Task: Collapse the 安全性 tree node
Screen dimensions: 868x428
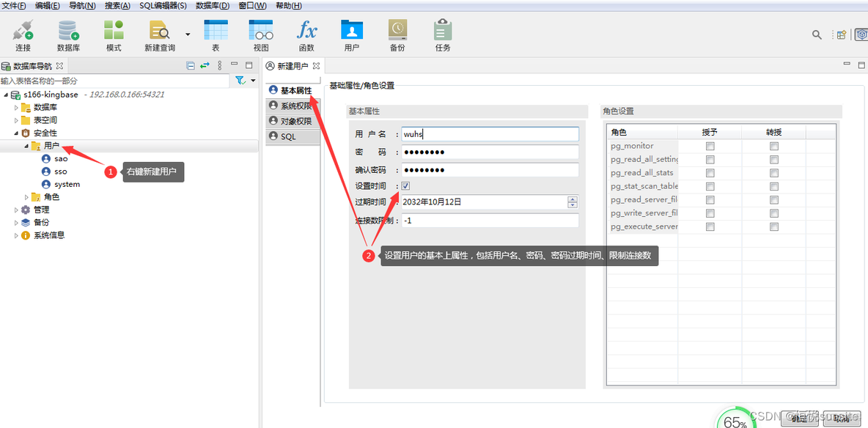Action: [x=16, y=133]
